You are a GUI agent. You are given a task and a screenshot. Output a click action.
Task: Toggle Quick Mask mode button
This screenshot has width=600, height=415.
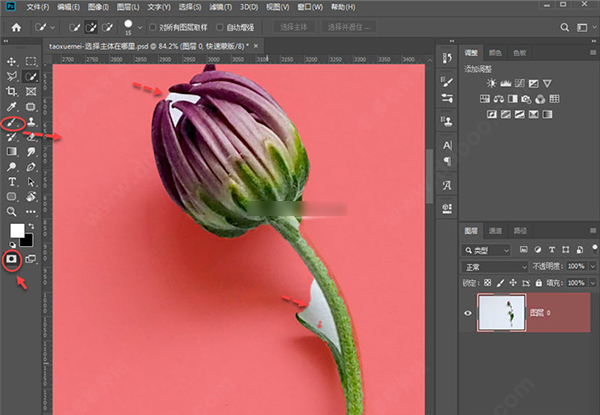(x=11, y=259)
